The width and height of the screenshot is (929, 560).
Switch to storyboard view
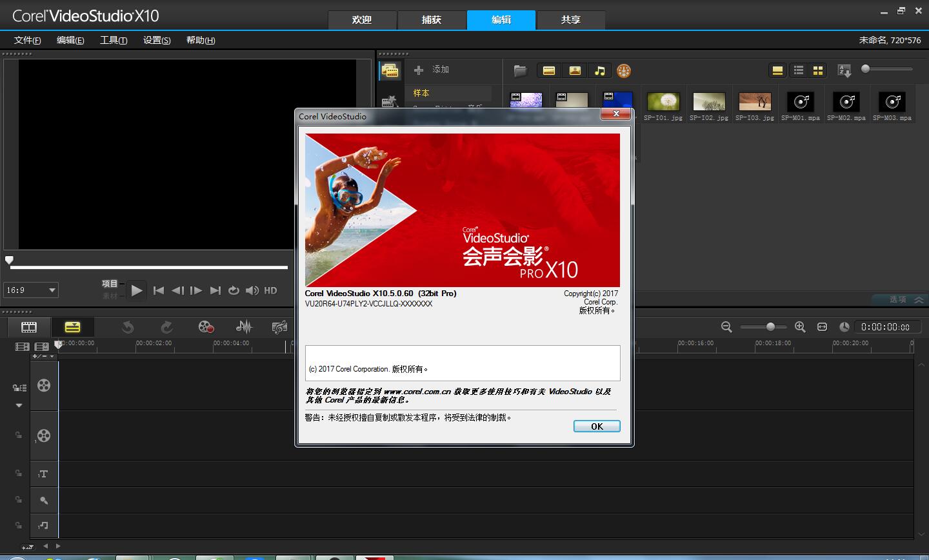point(29,327)
